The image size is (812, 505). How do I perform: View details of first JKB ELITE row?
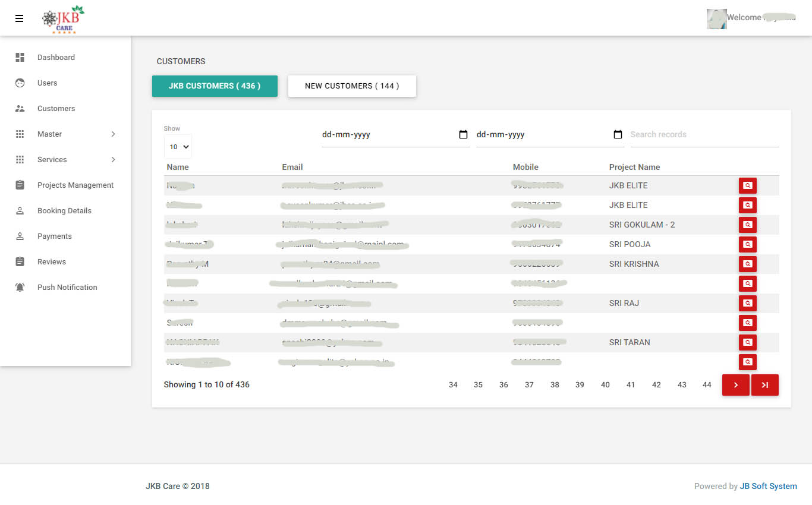click(x=748, y=185)
